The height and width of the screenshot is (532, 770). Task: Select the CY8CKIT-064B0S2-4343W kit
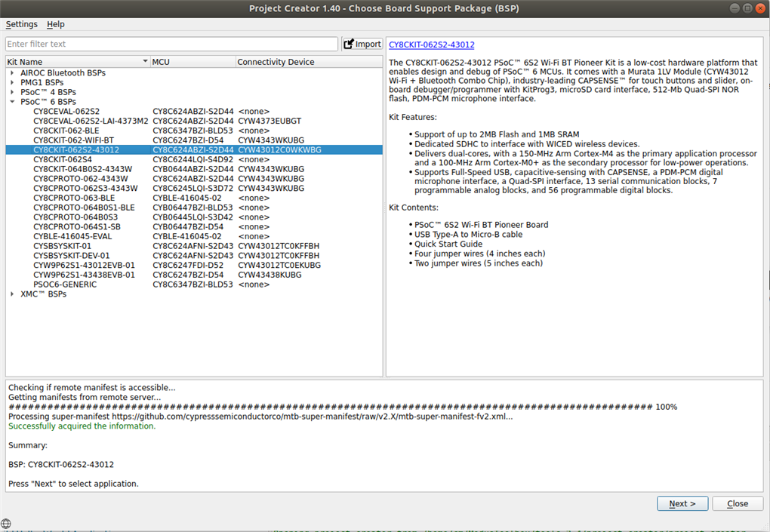click(194, 169)
